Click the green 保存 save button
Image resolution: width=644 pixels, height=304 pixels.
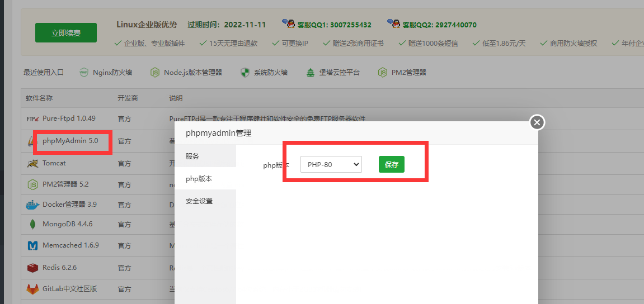tap(392, 164)
